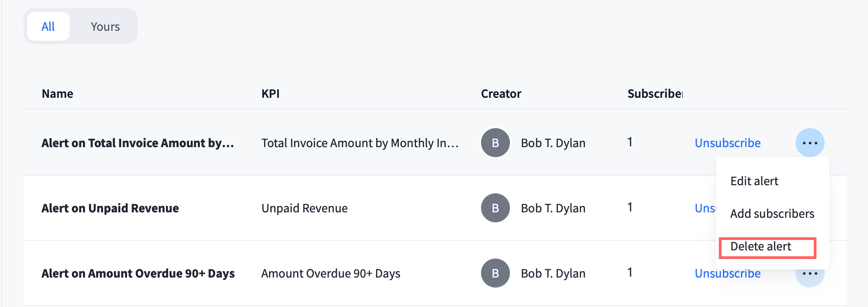Click the Name column header

click(57, 94)
